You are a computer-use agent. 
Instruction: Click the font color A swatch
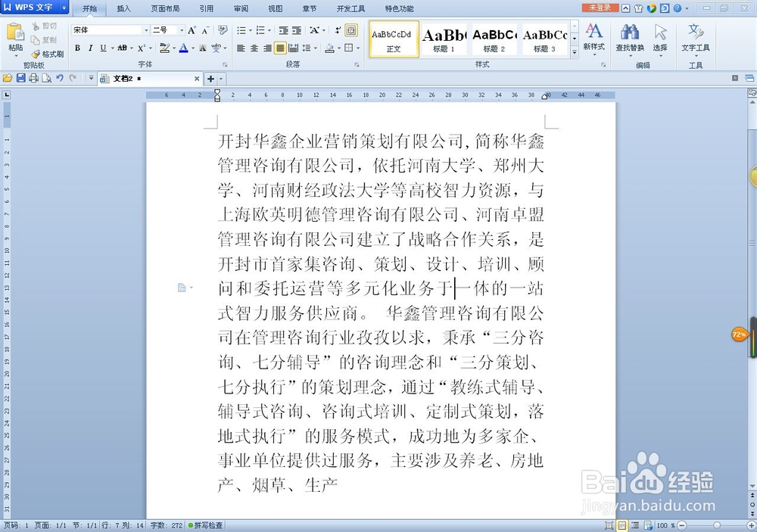click(183, 48)
